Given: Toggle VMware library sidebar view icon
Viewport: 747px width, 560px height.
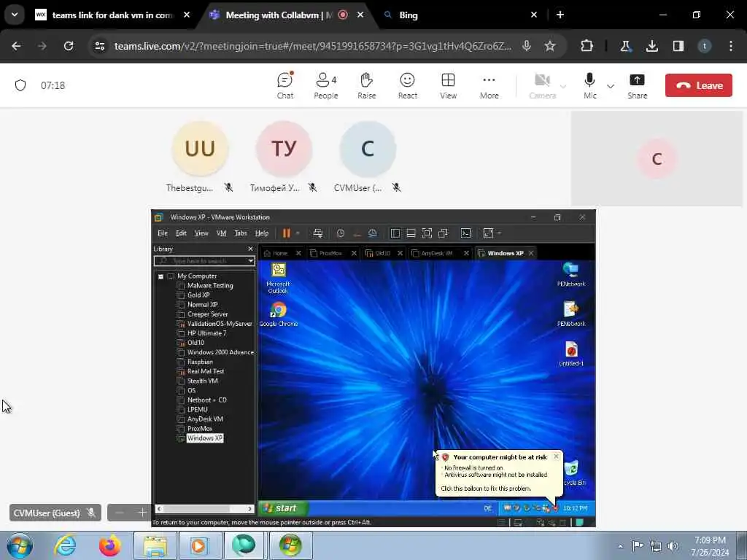Looking at the screenshot, I should 395,233.
